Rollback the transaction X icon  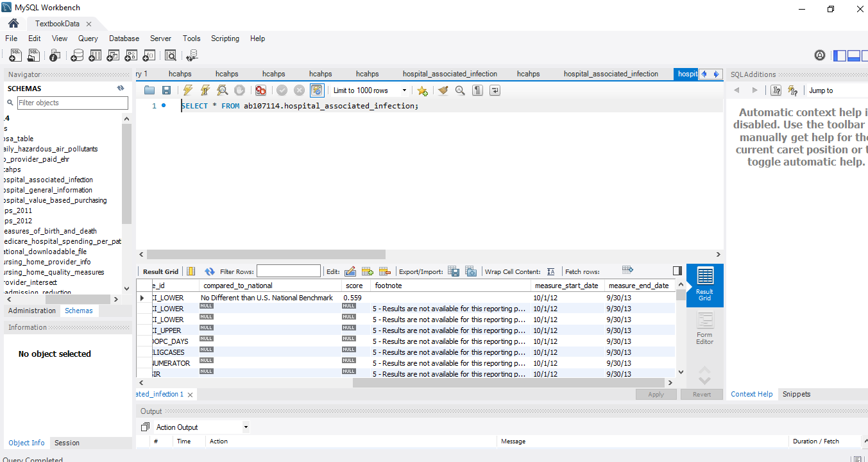[299, 90]
